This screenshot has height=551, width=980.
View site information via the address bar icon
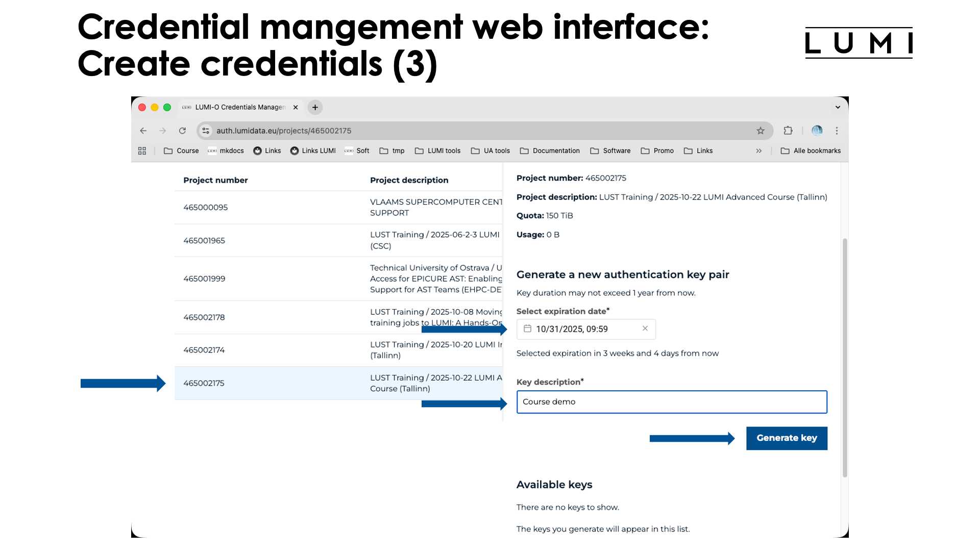[206, 131]
